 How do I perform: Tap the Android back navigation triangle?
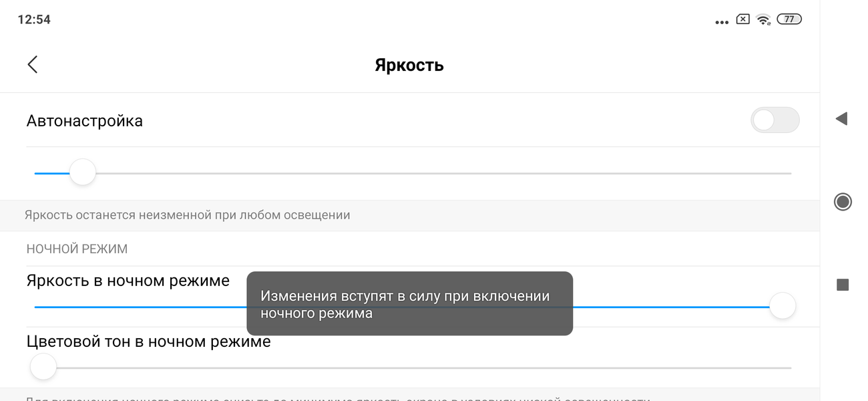pyautogui.click(x=841, y=119)
